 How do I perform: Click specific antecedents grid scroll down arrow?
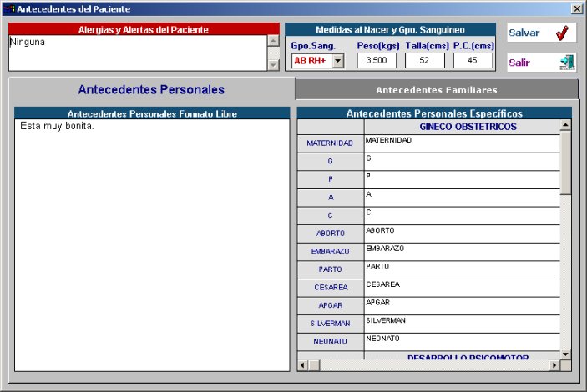click(565, 354)
